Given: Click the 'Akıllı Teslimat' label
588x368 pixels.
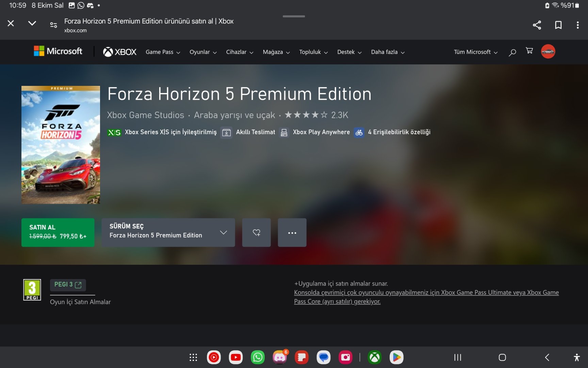Looking at the screenshot, I should coord(256,132).
